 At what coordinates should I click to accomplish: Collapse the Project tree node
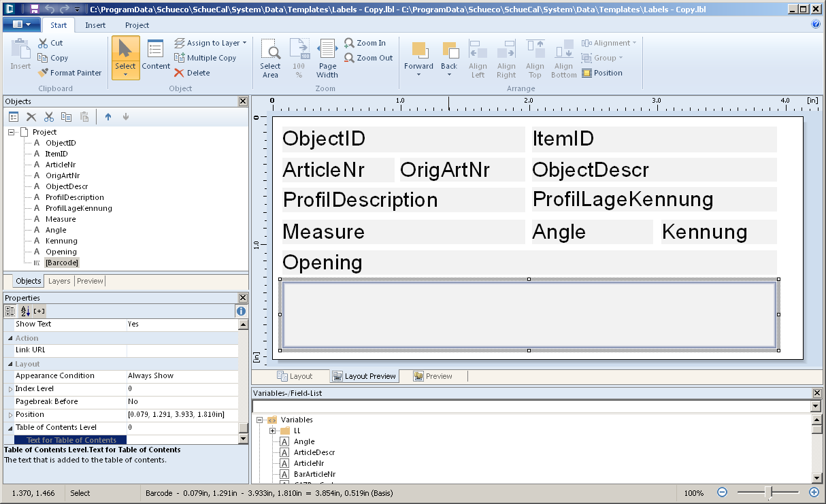(x=12, y=132)
